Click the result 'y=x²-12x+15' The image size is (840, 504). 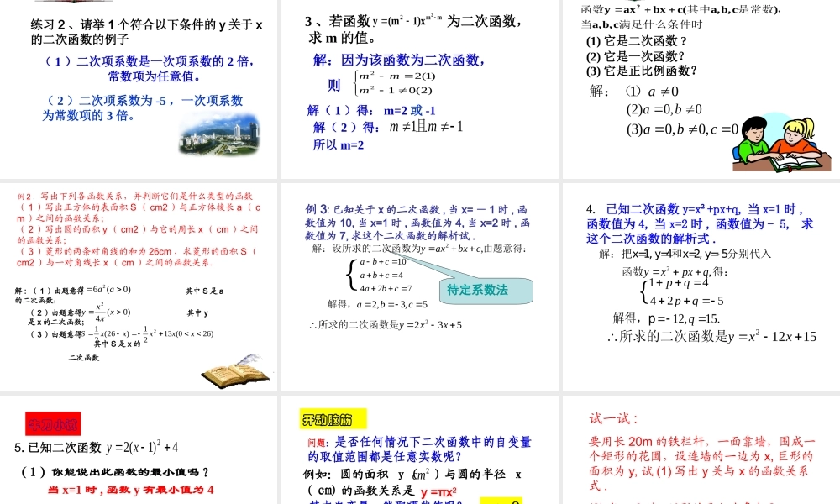[772, 336]
